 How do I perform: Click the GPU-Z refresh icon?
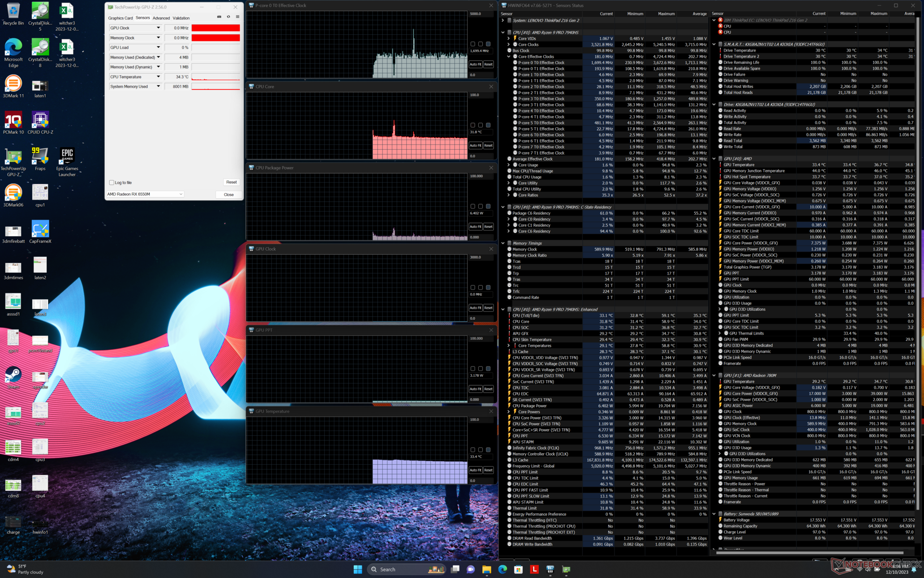pos(228,17)
